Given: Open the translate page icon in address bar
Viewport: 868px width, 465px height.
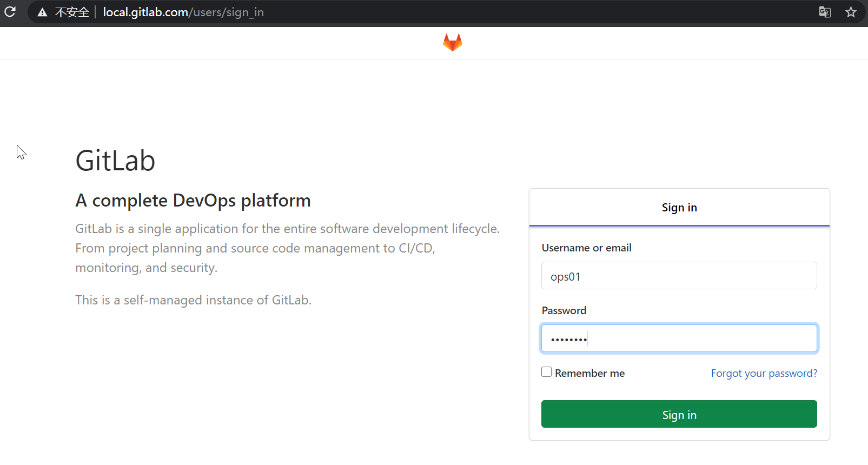Looking at the screenshot, I should point(825,12).
